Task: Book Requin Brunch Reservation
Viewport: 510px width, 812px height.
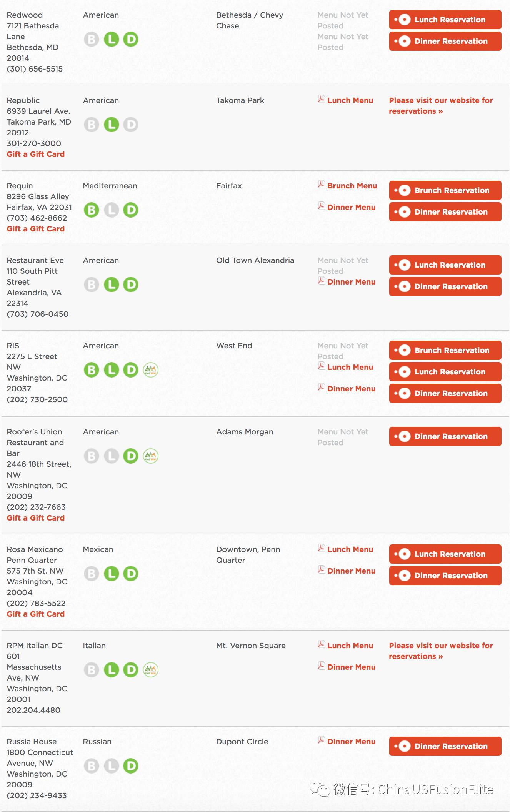Action: click(x=445, y=190)
